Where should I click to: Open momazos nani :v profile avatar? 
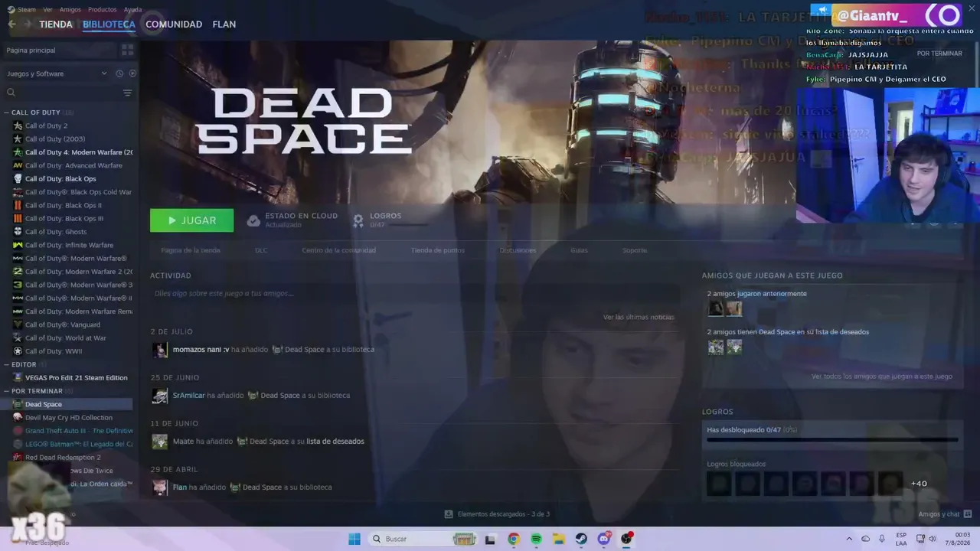click(x=159, y=350)
